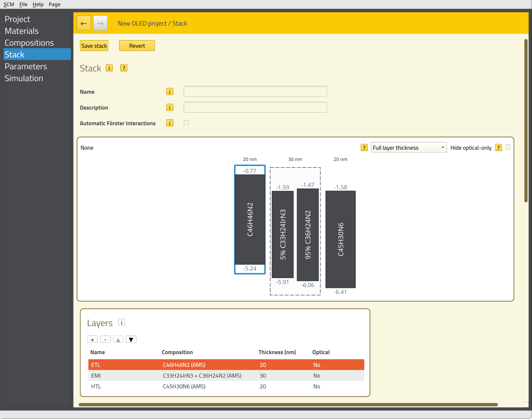This screenshot has height=419, width=532.
Task: Move selected layer down with arrow
Action: coord(131,340)
